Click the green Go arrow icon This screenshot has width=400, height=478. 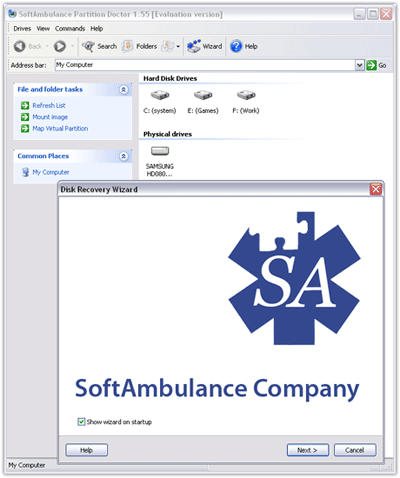371,65
